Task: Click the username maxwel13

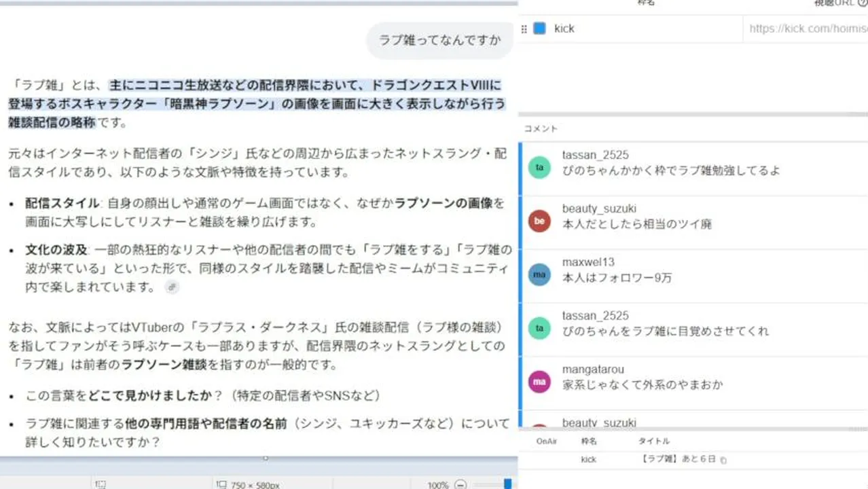Action: [x=588, y=262]
